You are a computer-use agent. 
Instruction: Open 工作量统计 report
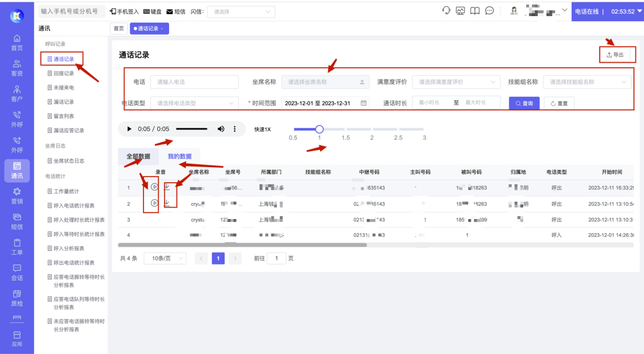64,191
